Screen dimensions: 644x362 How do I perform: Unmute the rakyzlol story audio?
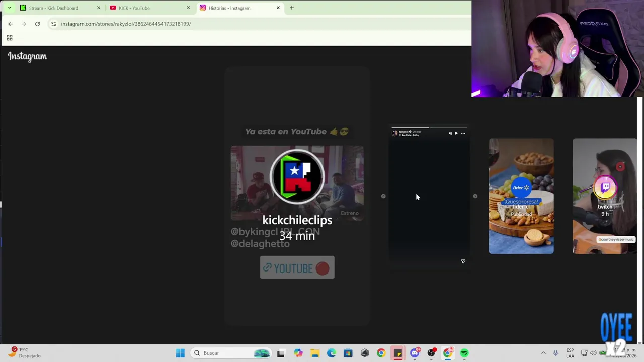click(450, 133)
